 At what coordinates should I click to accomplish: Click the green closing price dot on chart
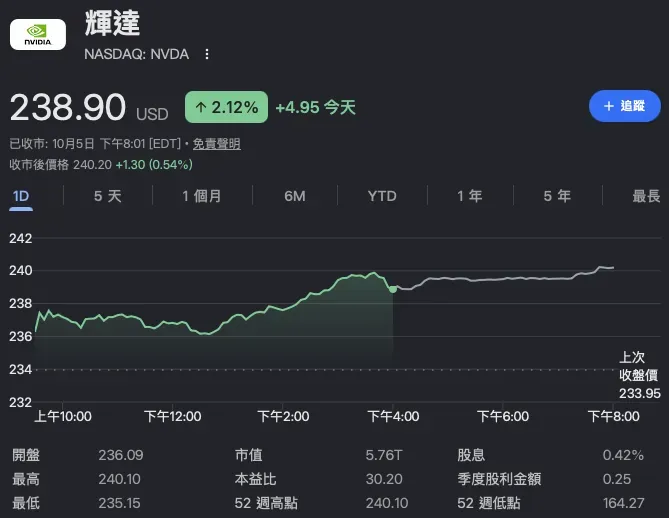coord(393,289)
